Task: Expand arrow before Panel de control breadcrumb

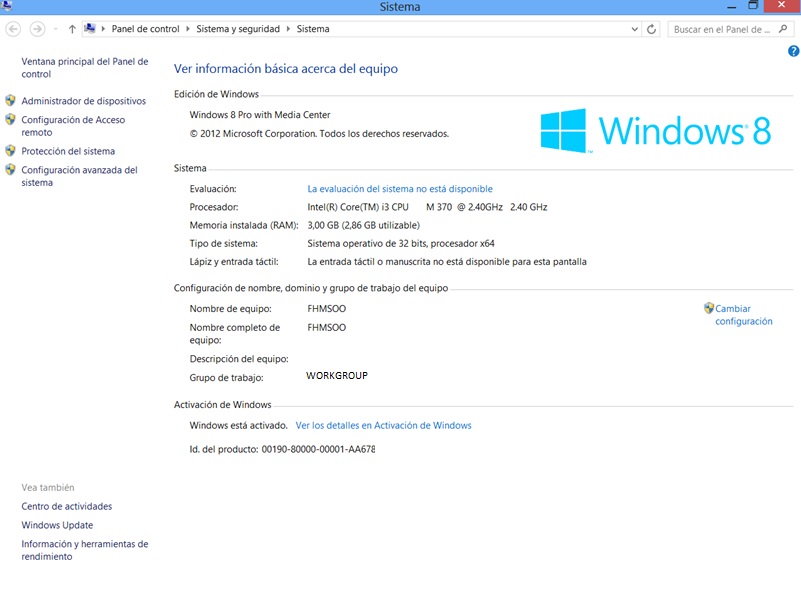Action: 103,29
